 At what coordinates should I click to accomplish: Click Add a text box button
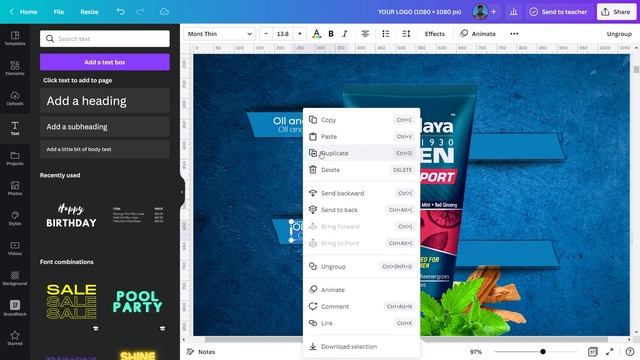[105, 62]
